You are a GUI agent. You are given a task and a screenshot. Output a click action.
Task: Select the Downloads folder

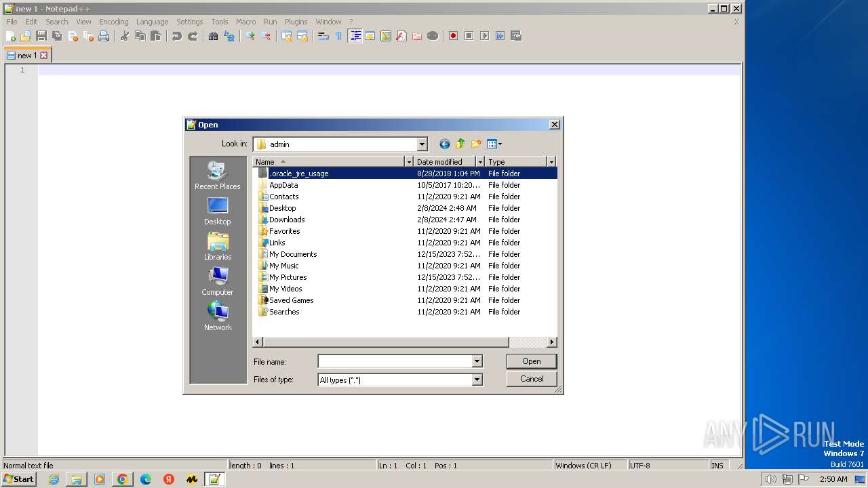(287, 220)
